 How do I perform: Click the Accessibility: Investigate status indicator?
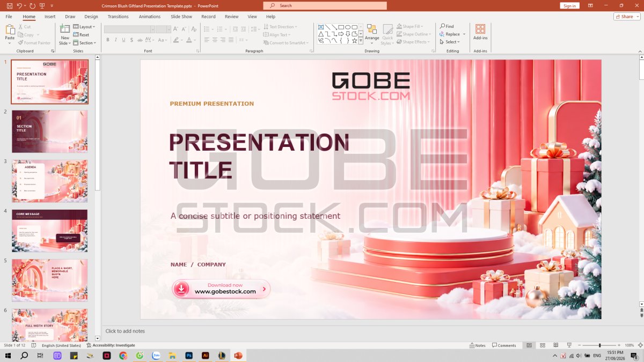coord(111,345)
